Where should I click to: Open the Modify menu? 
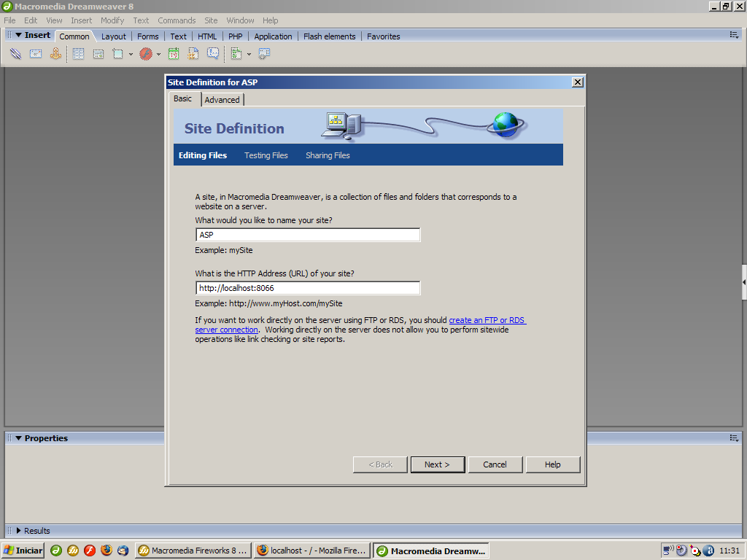tap(112, 20)
